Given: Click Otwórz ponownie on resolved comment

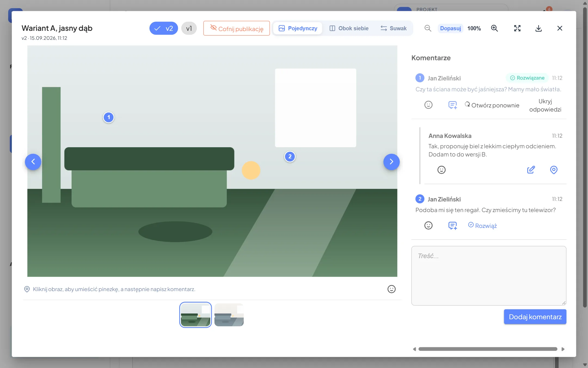Looking at the screenshot, I should (x=492, y=105).
